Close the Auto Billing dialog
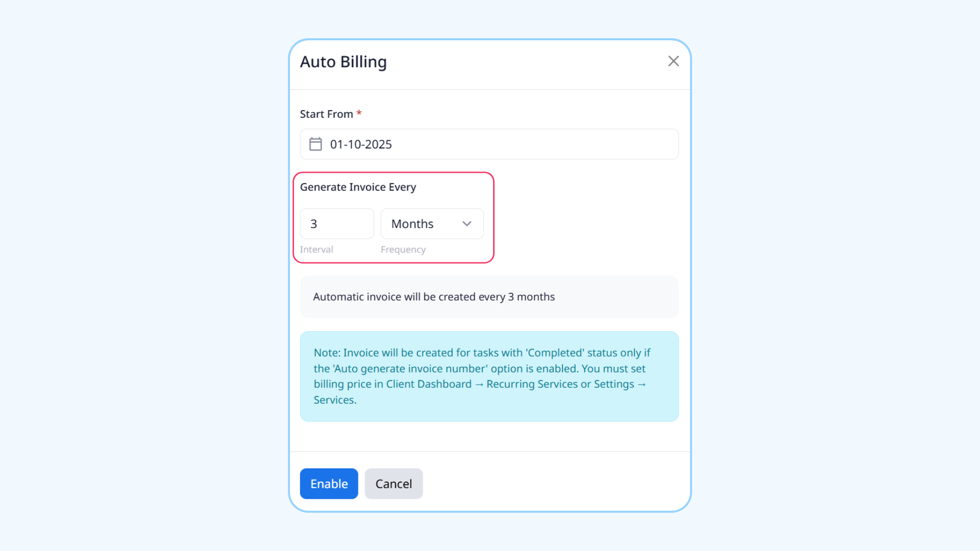The height and width of the screenshot is (551, 980). coord(673,61)
